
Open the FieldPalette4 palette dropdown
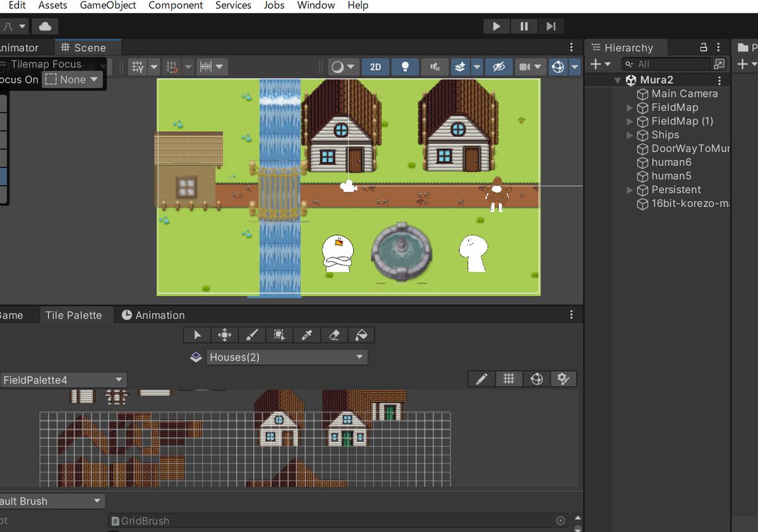[63, 380]
